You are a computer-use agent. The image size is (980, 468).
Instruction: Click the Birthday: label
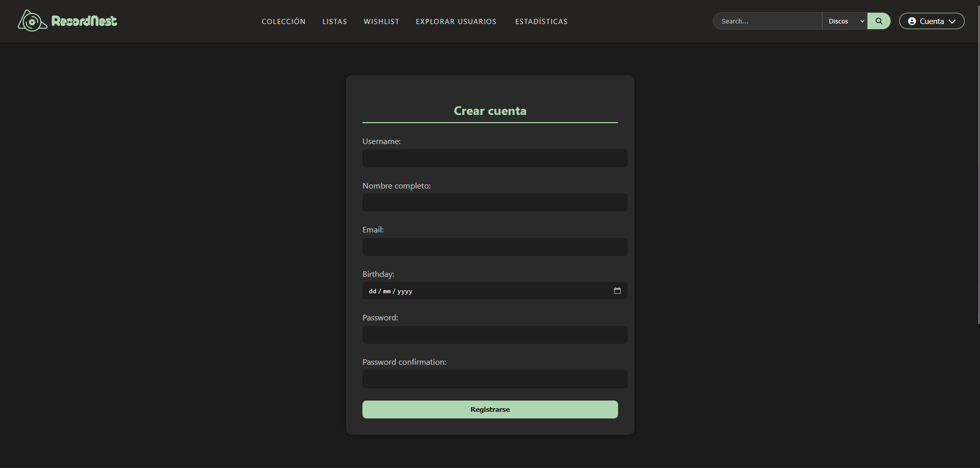coord(378,274)
